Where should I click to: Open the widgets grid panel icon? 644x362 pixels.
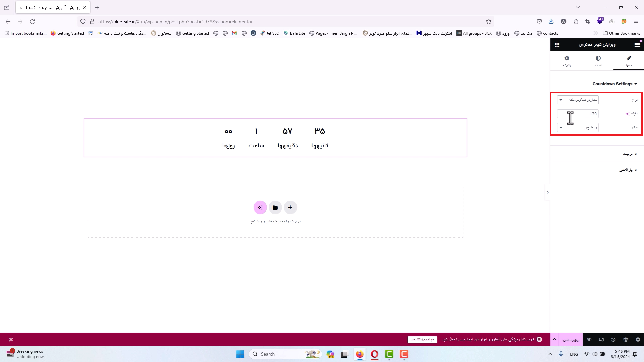coord(557,45)
